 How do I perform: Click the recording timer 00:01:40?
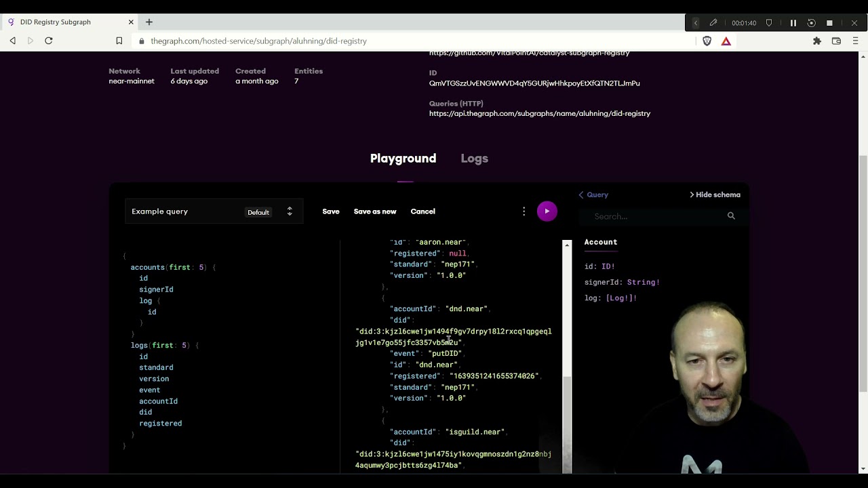pos(744,23)
